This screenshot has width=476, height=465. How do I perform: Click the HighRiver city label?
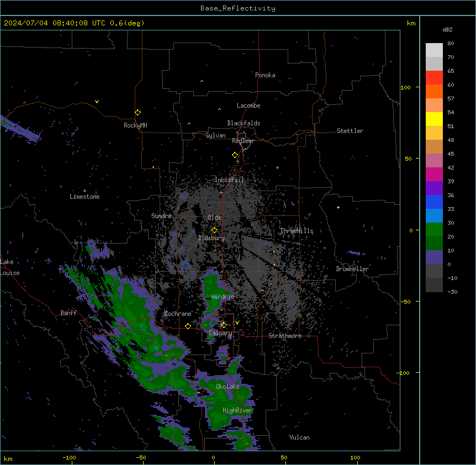coord(237,410)
